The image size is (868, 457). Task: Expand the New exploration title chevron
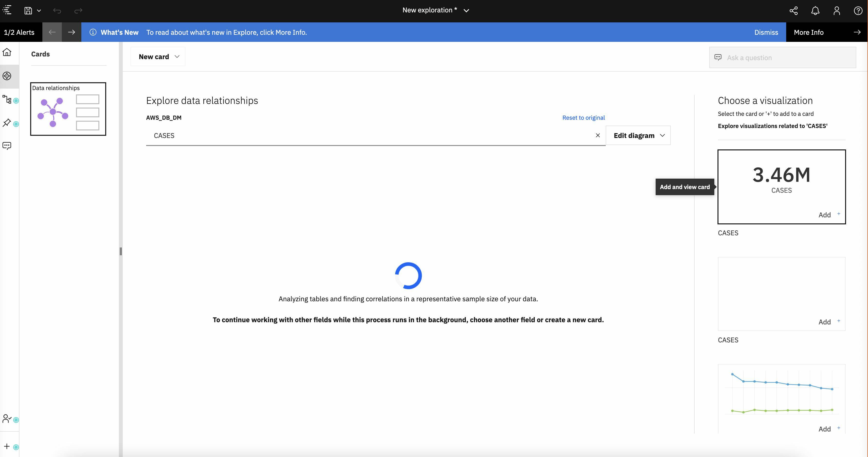466,10
